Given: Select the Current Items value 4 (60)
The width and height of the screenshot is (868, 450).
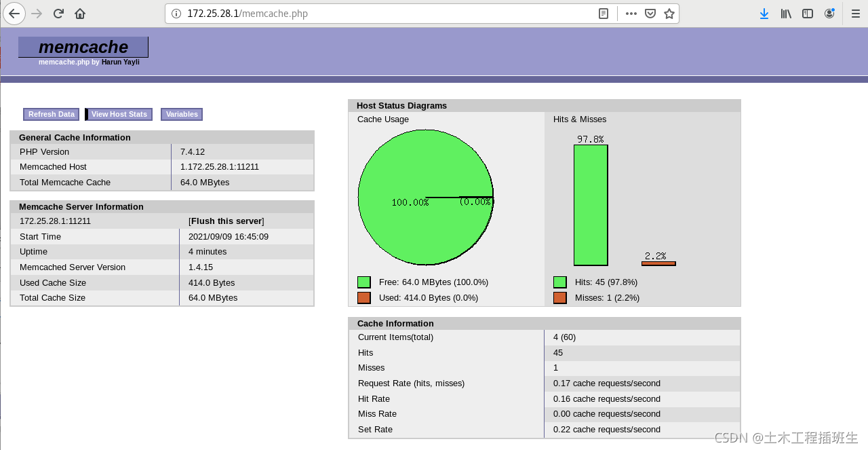Looking at the screenshot, I should pyautogui.click(x=565, y=337).
